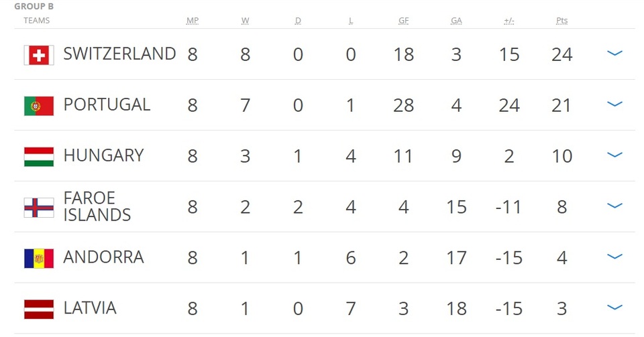Click the +/- goal difference header
Image resolution: width=644 pixels, height=337 pixels.
tap(509, 21)
